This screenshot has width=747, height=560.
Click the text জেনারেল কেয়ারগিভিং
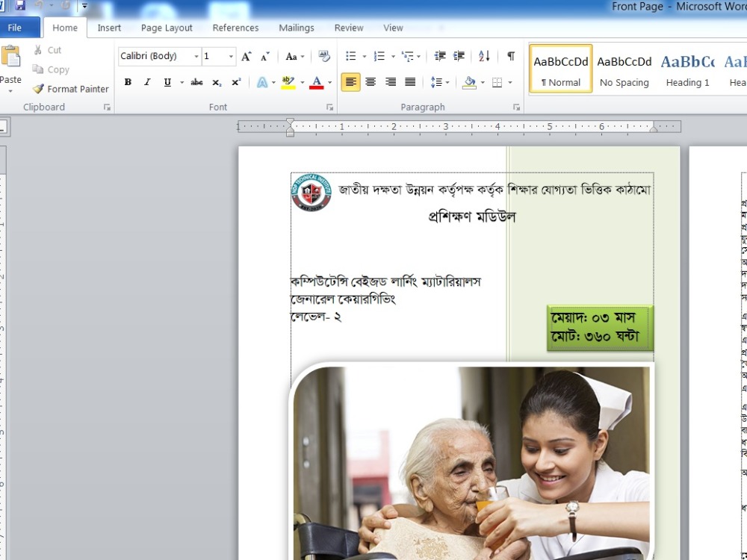[343, 299]
